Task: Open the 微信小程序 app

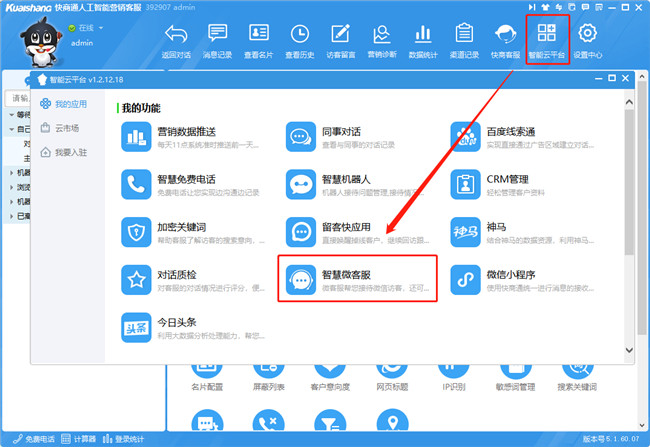Action: [465, 278]
